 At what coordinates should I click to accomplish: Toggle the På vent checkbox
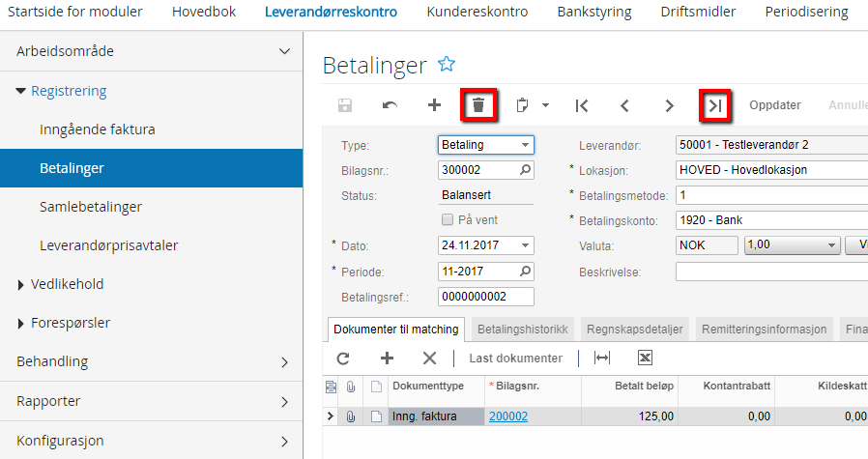tap(447, 219)
